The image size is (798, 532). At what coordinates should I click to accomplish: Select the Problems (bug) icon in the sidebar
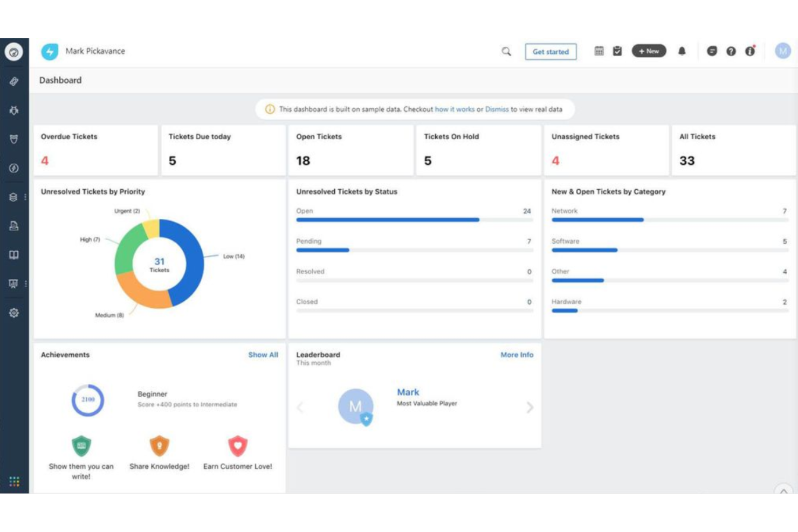(x=15, y=109)
